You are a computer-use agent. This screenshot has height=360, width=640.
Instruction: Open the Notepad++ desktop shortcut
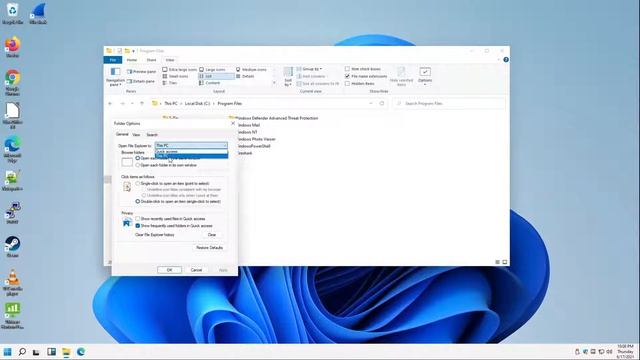click(x=12, y=180)
